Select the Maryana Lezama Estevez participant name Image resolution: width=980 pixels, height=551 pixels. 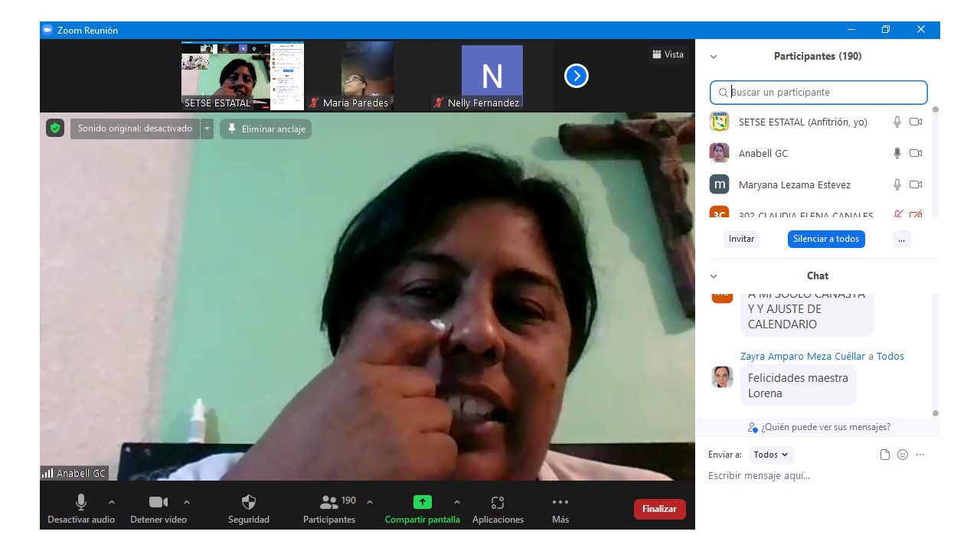(x=795, y=184)
